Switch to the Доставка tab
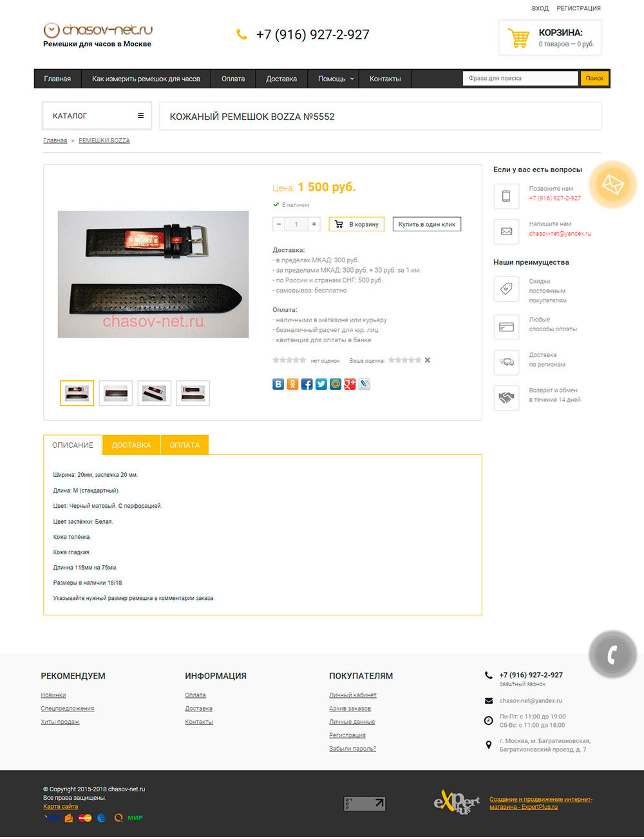This screenshot has width=644, height=839. click(x=131, y=445)
